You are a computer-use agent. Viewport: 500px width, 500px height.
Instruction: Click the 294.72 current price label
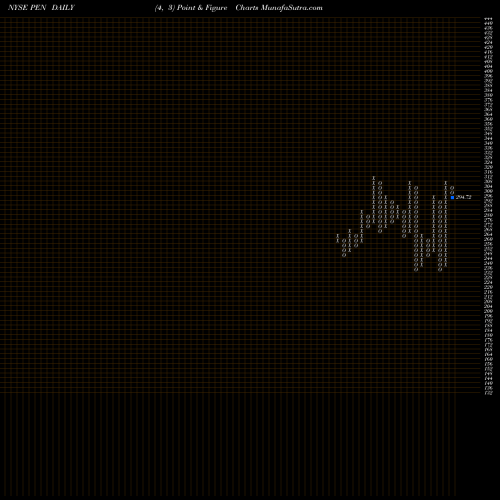464,197
